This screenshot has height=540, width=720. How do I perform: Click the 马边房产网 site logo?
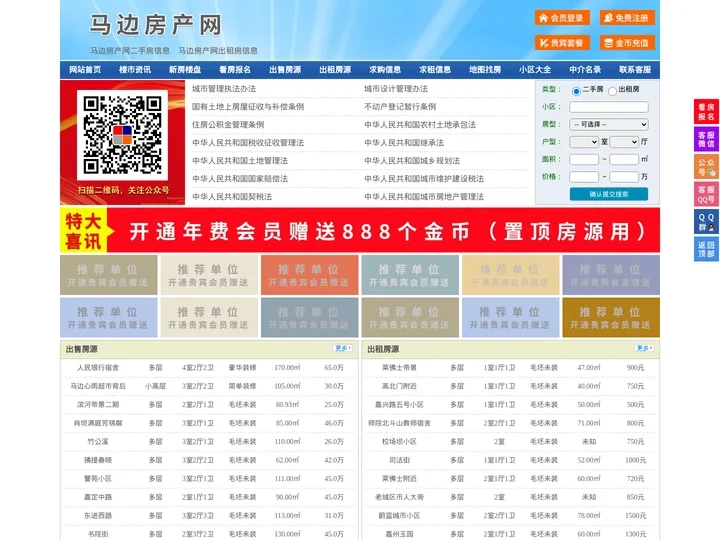click(155, 25)
